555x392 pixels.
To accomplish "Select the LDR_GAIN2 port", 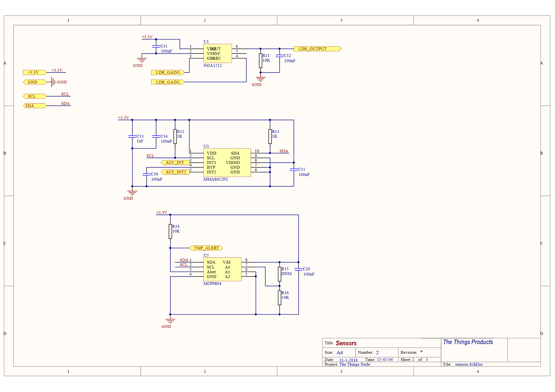I will click(x=168, y=82).
